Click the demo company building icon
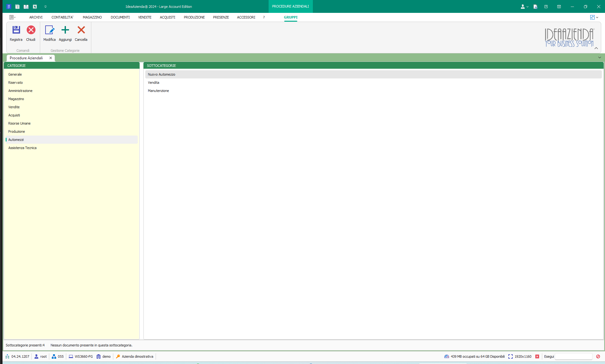The height and width of the screenshot is (364, 605). [99, 356]
